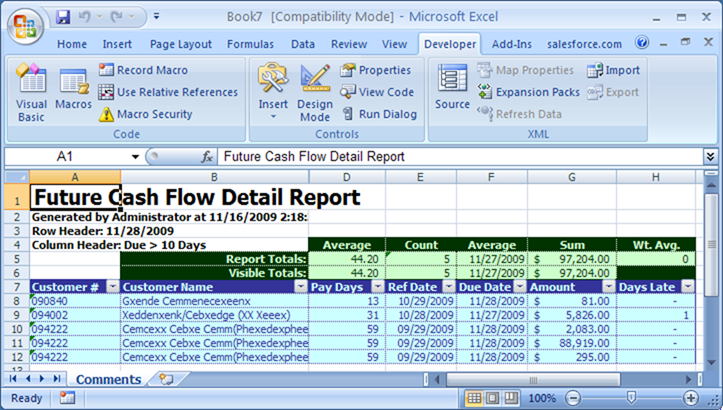
Task: Click Run Dialog
Action: (379, 114)
